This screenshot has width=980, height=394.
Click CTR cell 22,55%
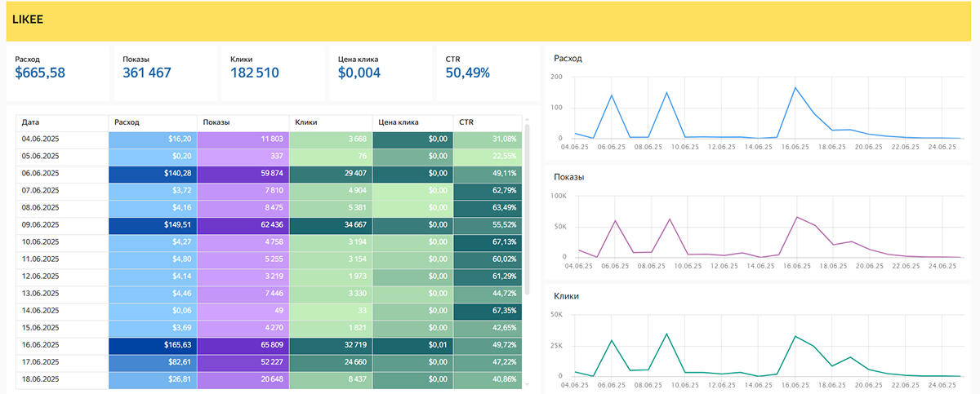[x=488, y=157]
